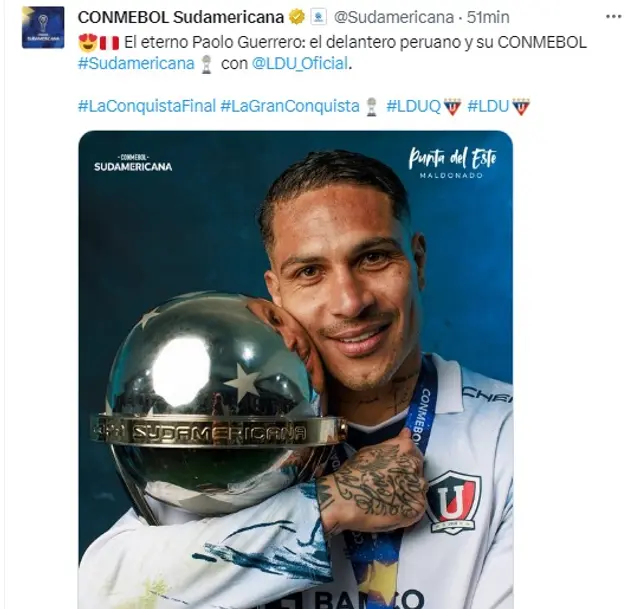Open the #LaGranConquista hashtag

[290, 106]
